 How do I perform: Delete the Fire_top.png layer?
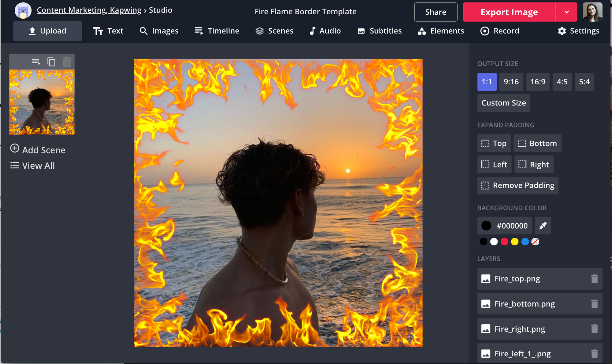coord(594,279)
